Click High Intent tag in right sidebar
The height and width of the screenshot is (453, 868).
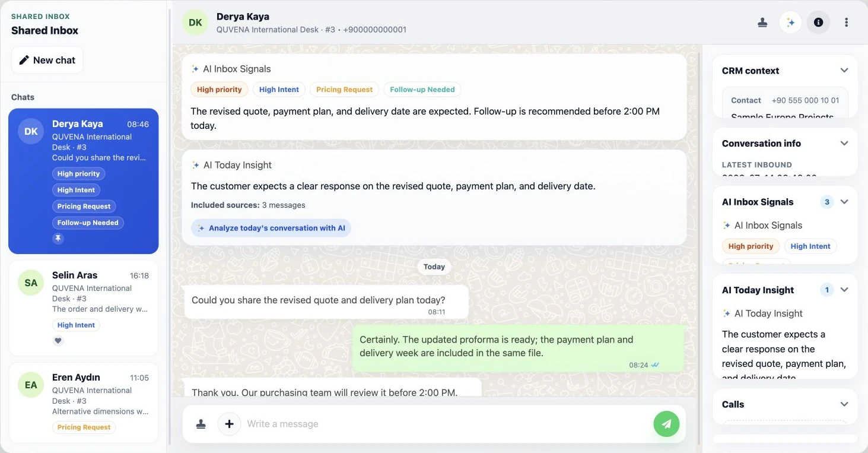coord(810,246)
